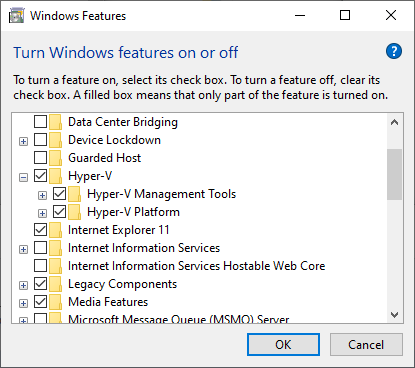Disable the Hyper-V Platform checkbox
The width and height of the screenshot is (415, 368).
(x=59, y=212)
